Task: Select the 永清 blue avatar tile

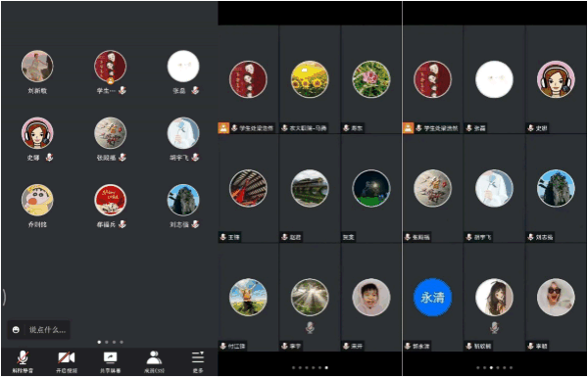Action: pyautogui.click(x=432, y=297)
